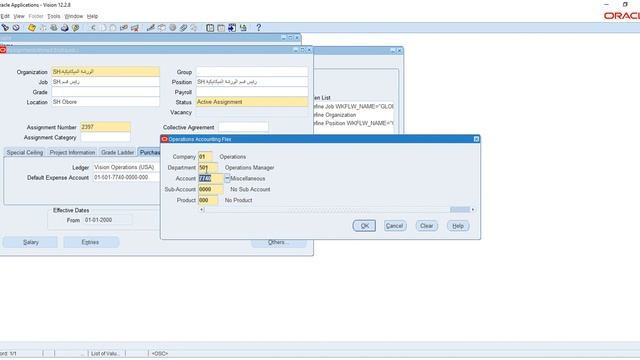Click the Edit Field pencil icon
The image size is (640, 360).
(x=151, y=28)
